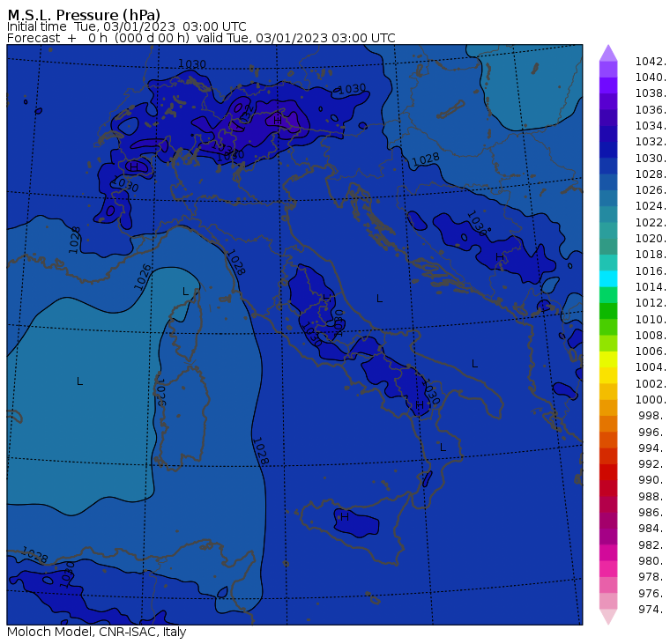
Task: Click the '1036.' legend value
Action: [651, 110]
